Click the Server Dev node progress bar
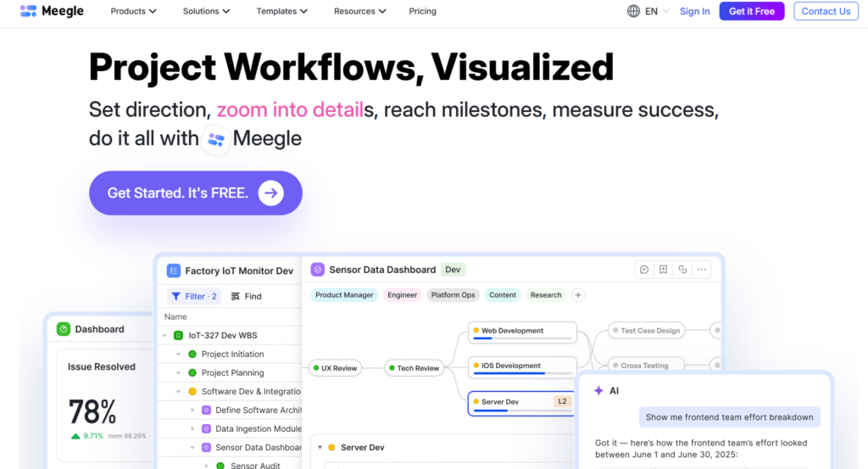Screen dimensions: 868x469 [x=522, y=410]
